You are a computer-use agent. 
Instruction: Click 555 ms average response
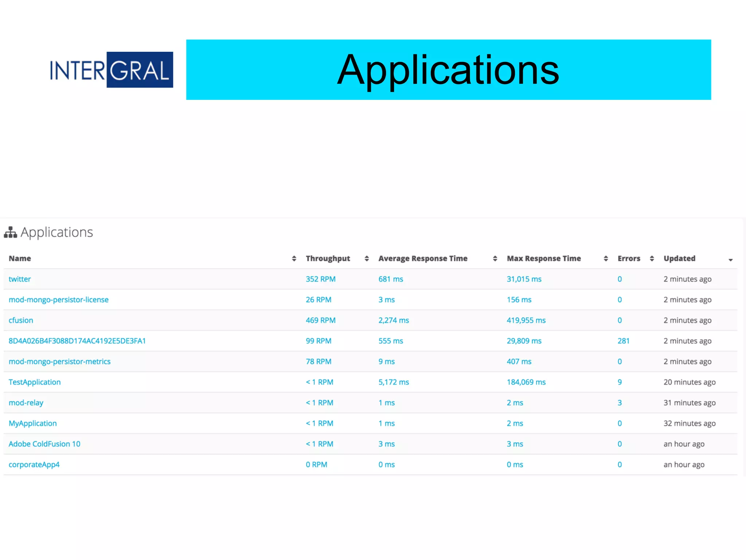tap(390, 341)
